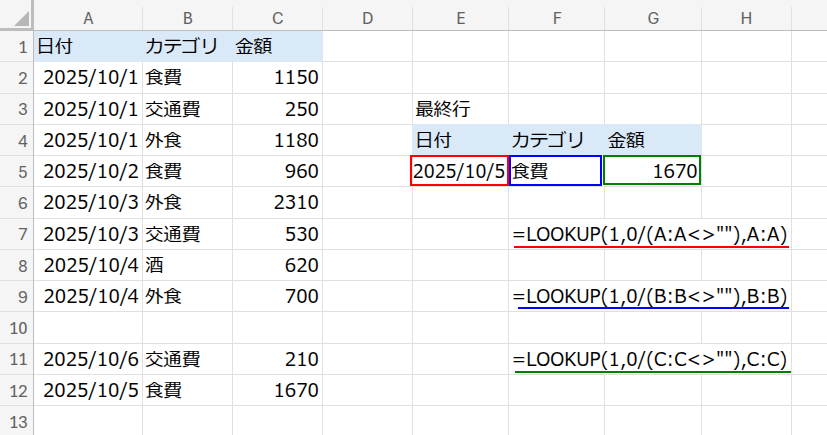Click category 食費 in row 2

pos(187,78)
